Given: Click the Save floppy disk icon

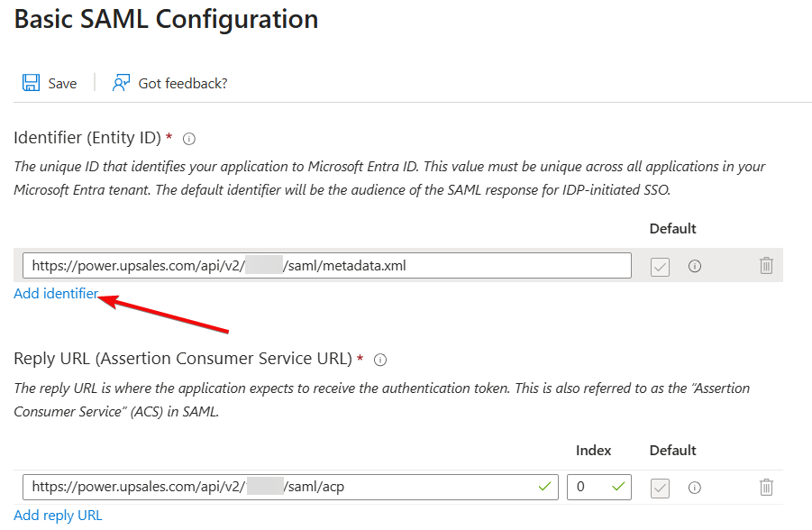Looking at the screenshot, I should [x=31, y=82].
